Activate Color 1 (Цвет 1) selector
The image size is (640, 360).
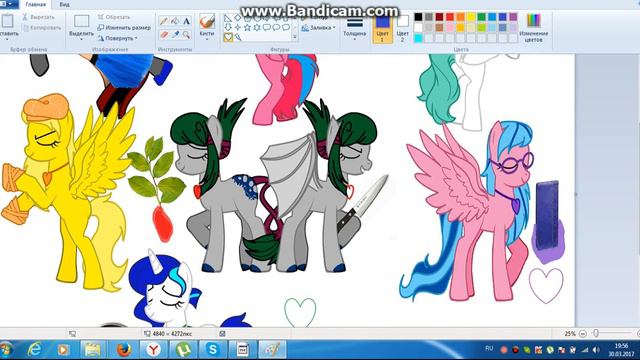point(382,29)
